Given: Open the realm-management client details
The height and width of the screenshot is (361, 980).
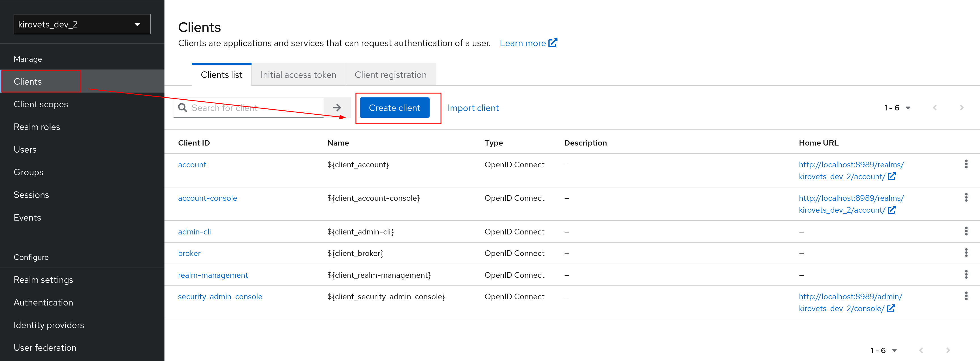Looking at the screenshot, I should coord(213,275).
